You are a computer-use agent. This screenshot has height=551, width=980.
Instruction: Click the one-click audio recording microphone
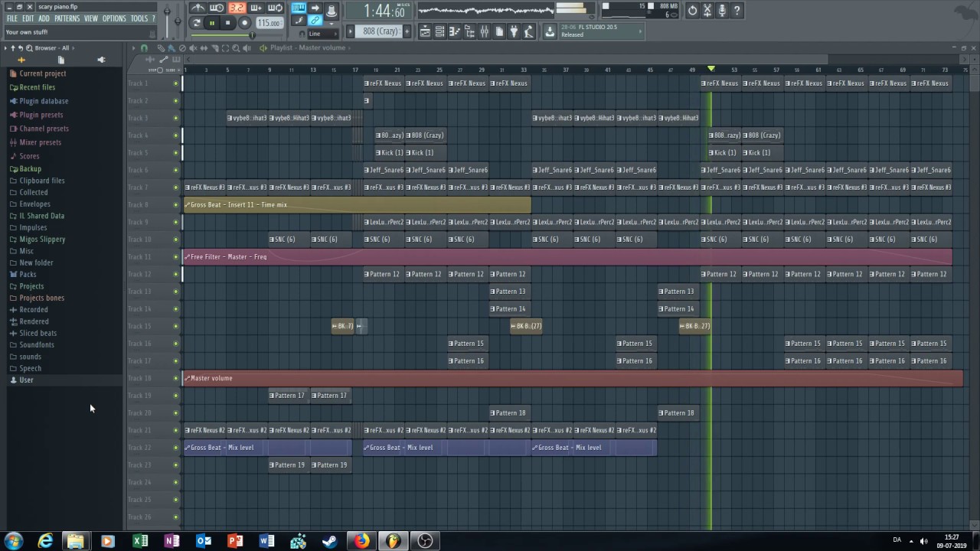[722, 10]
